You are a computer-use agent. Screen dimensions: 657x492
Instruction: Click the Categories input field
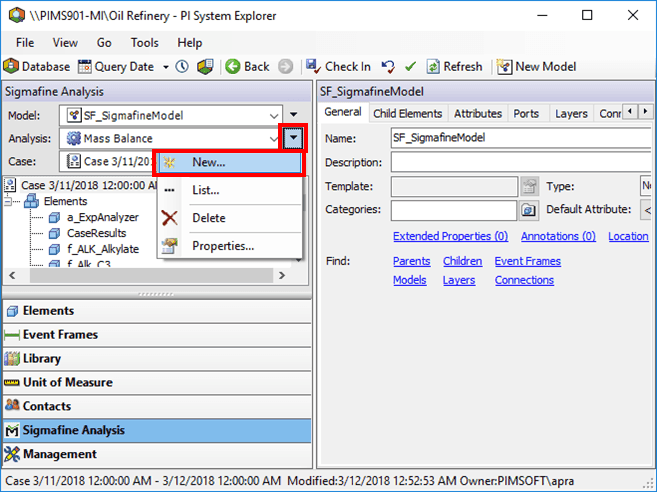454,210
